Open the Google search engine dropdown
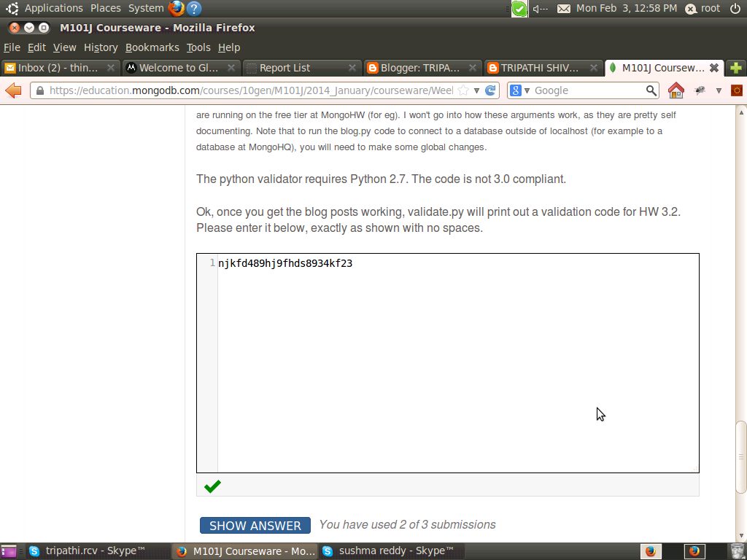 pos(519,90)
